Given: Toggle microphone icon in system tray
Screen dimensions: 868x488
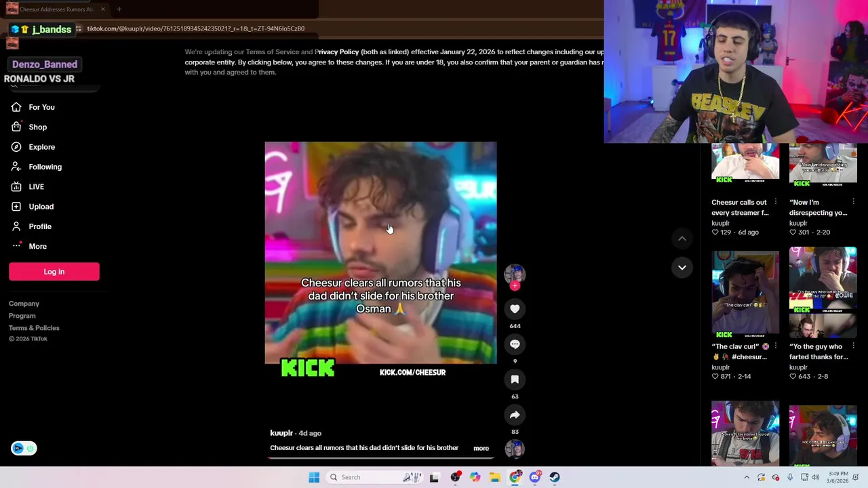Looking at the screenshot, I should coord(790,477).
